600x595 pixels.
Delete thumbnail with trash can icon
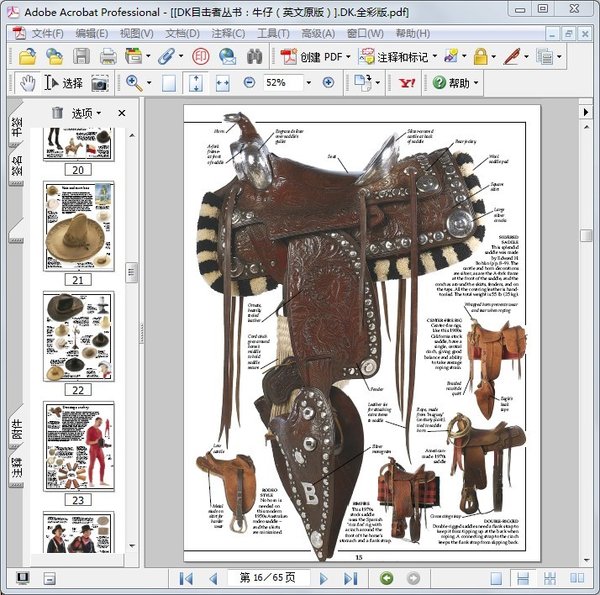point(57,113)
